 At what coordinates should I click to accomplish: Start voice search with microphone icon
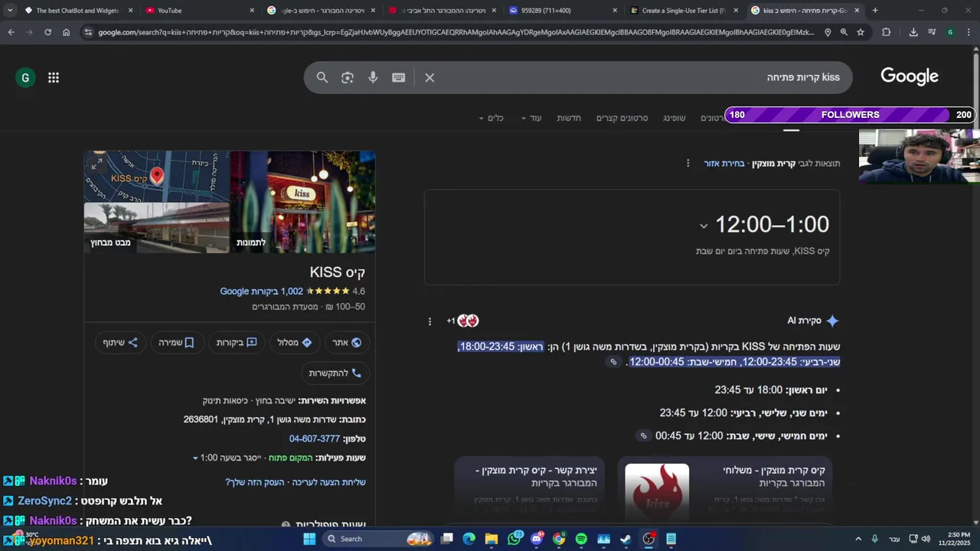tap(373, 77)
